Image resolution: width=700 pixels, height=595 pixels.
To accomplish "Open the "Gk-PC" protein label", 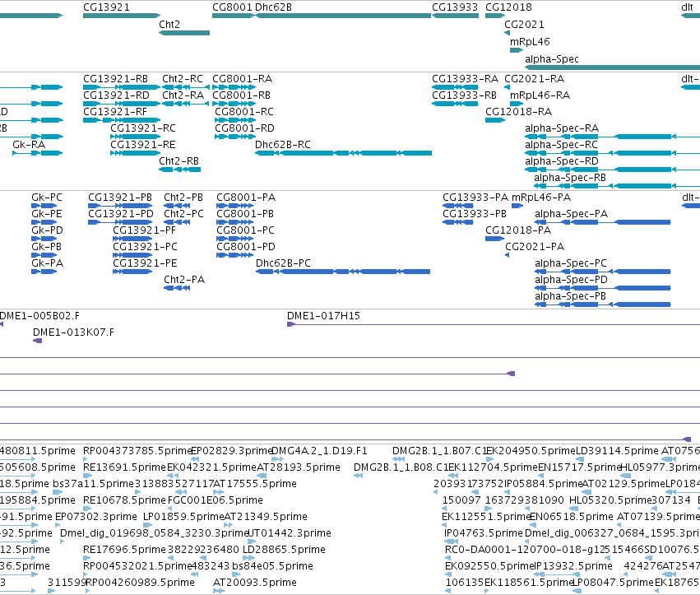I will coord(47,198).
